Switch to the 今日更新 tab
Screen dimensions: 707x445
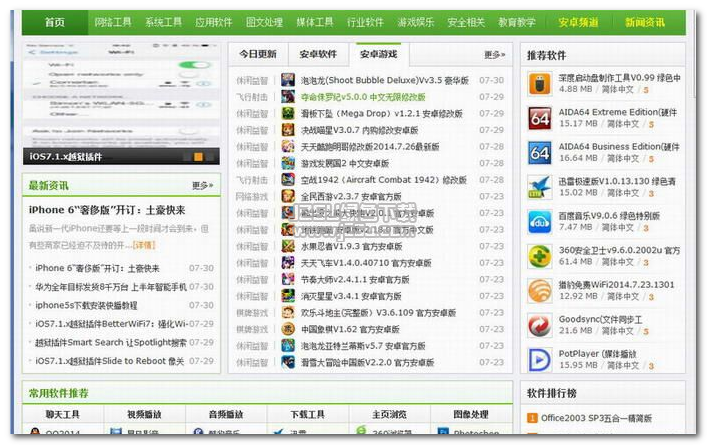(258, 54)
